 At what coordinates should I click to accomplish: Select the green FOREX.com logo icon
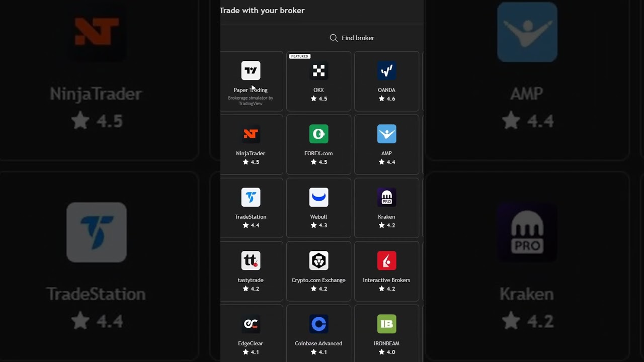[318, 134]
